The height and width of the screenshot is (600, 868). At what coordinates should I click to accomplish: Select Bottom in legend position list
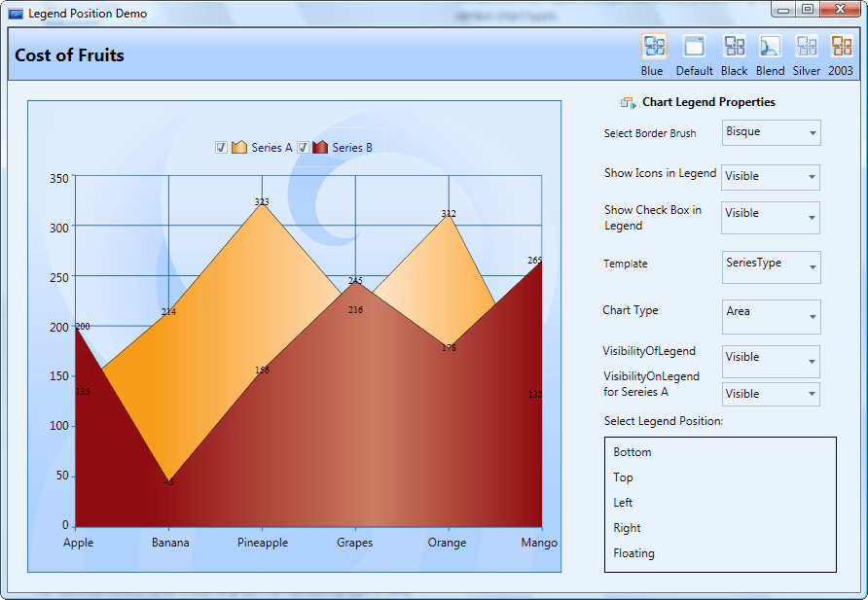633,452
